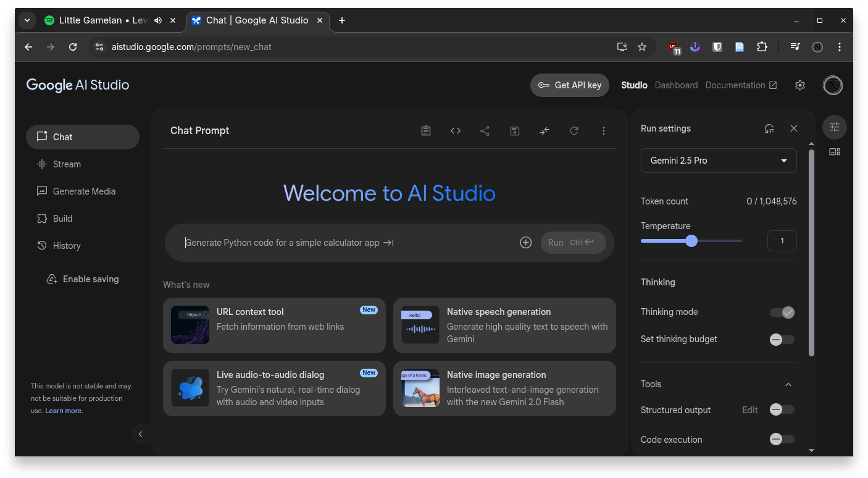Open the URL context tool card
Viewport: 868px width, 478px height.
tap(274, 325)
